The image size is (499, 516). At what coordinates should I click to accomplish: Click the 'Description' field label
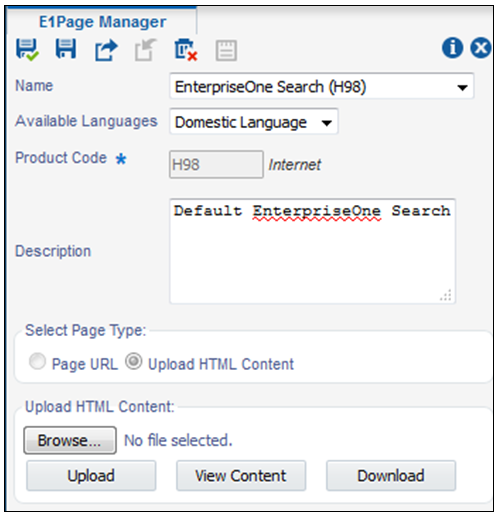pos(53,251)
